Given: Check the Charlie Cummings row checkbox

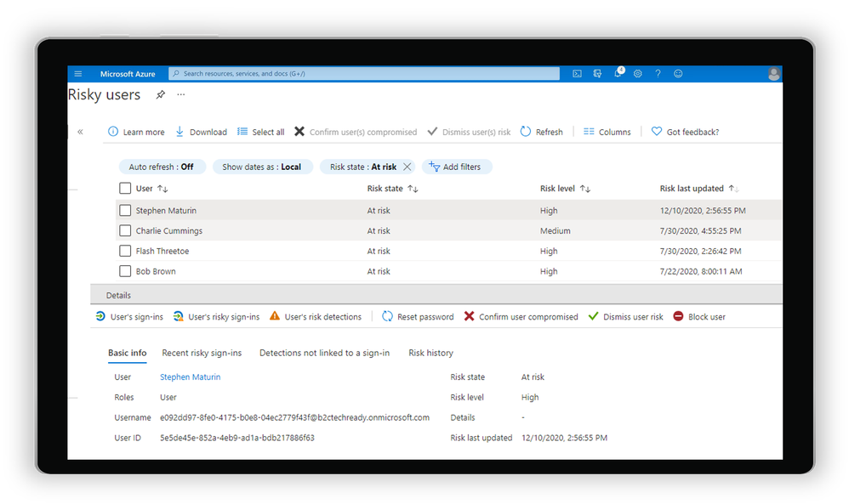Looking at the screenshot, I should [x=125, y=230].
